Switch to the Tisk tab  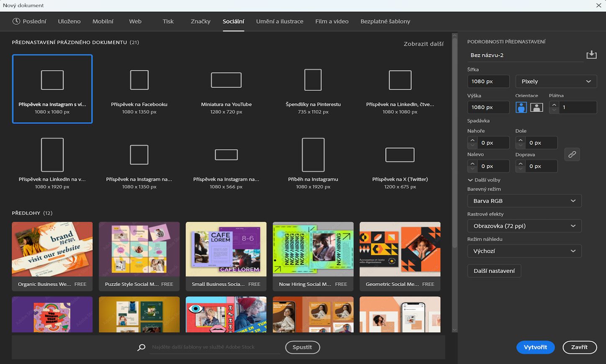168,21
